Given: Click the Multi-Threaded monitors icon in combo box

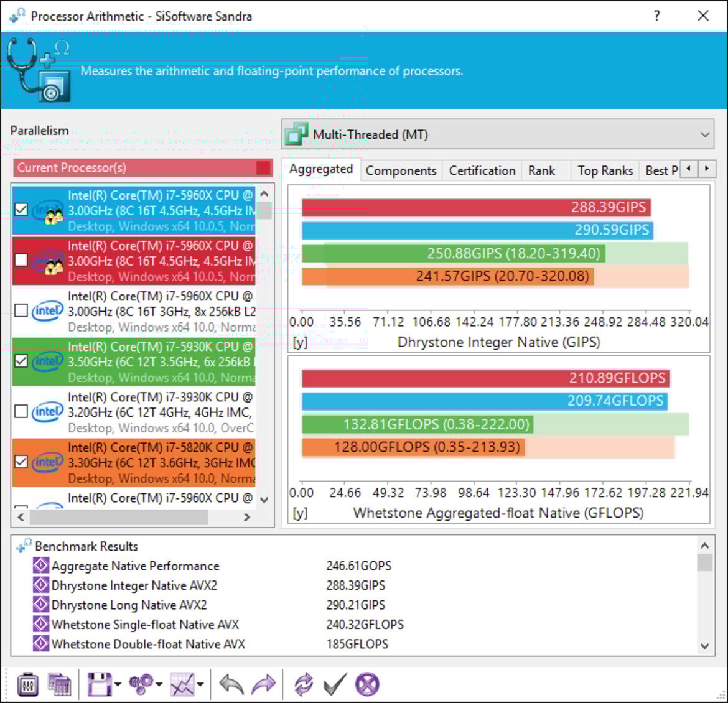Looking at the screenshot, I should (x=296, y=134).
